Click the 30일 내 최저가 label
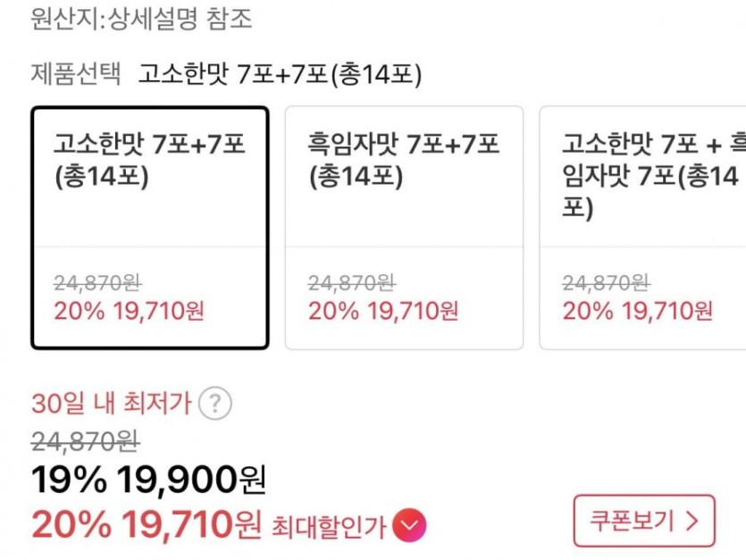 tap(112, 404)
